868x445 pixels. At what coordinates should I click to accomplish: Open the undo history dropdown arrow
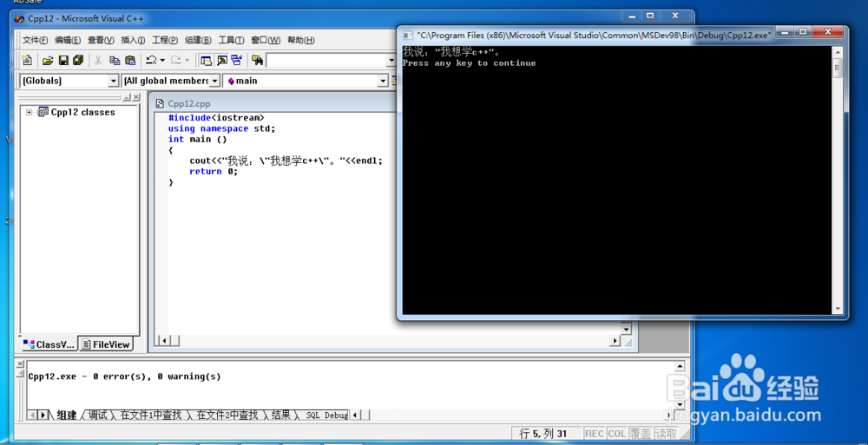click(162, 60)
